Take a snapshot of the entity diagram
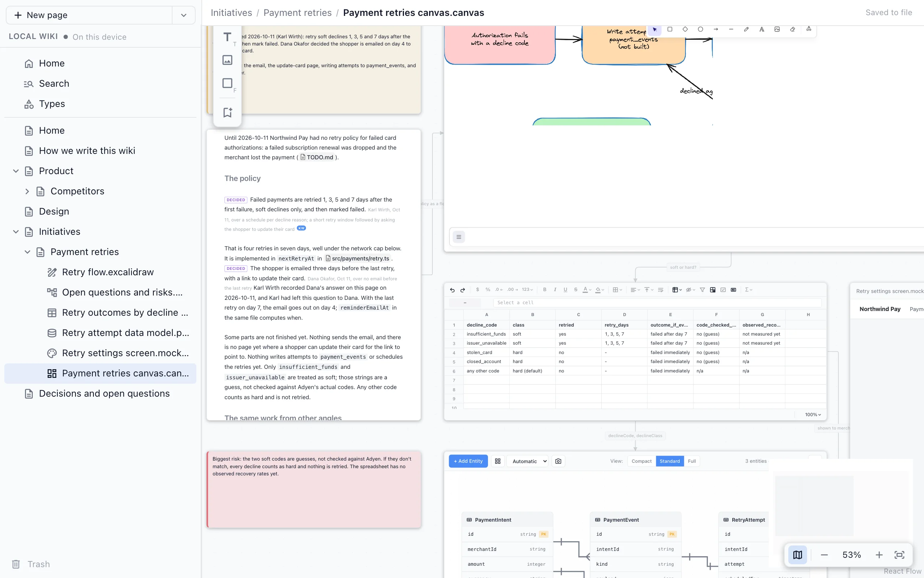 pos(558,461)
